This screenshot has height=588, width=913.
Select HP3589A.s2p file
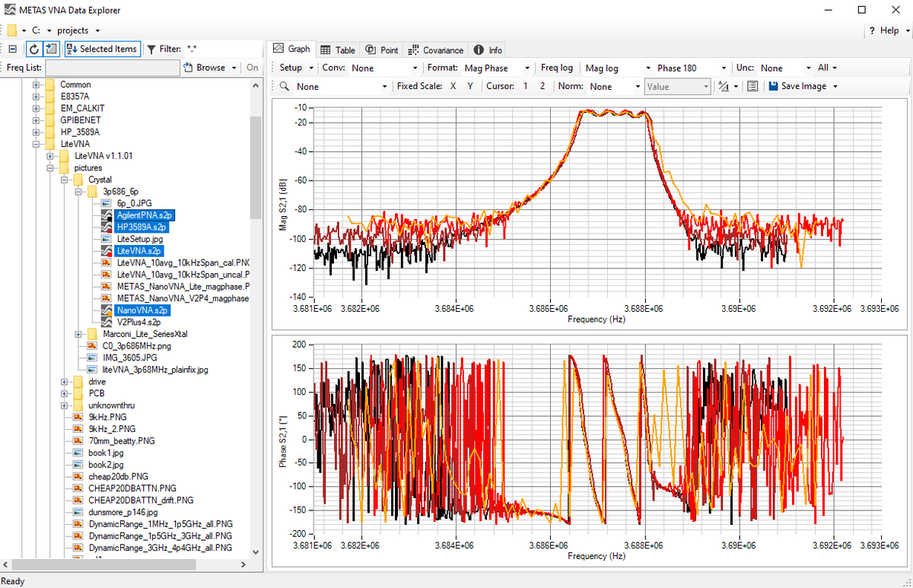(x=142, y=227)
